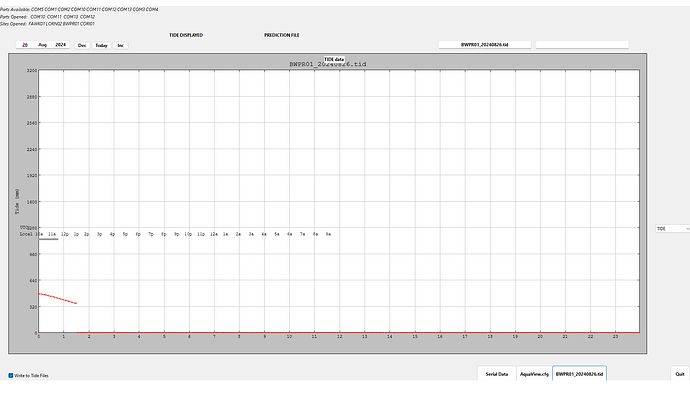Quit the application
Viewport: 690px width, 396px height.
point(680,374)
